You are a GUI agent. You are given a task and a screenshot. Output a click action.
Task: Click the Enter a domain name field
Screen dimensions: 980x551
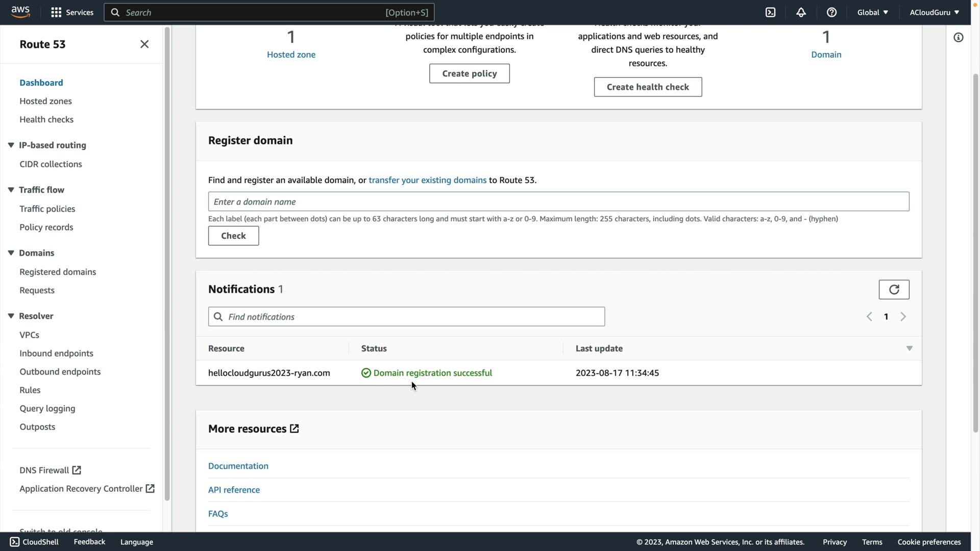click(558, 202)
